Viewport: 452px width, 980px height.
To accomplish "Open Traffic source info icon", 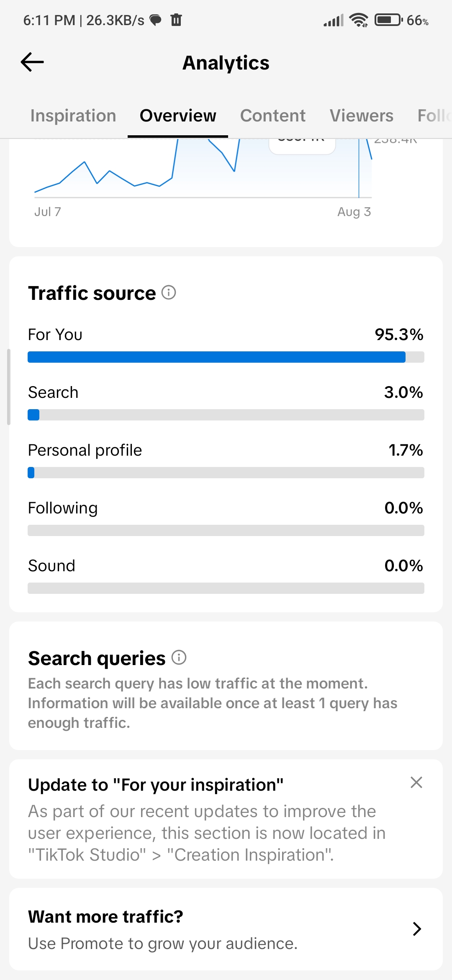I will coord(169,292).
